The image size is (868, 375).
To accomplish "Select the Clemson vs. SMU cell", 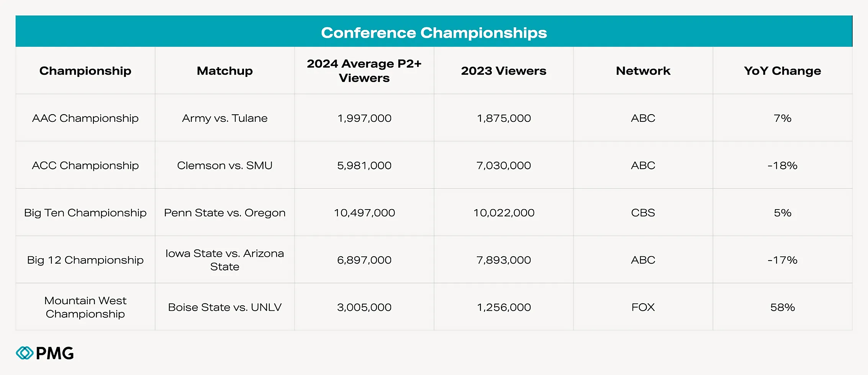I will point(225,165).
